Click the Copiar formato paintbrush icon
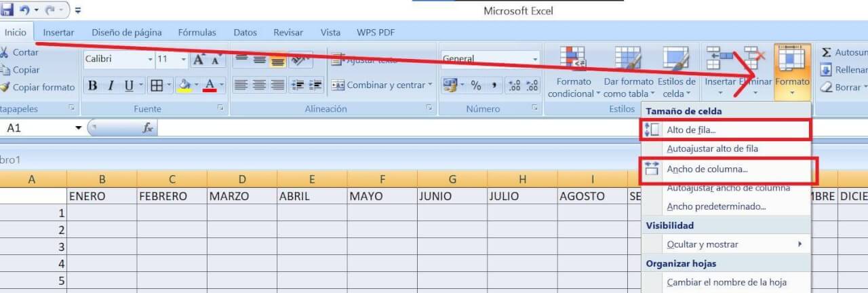 pos(3,87)
